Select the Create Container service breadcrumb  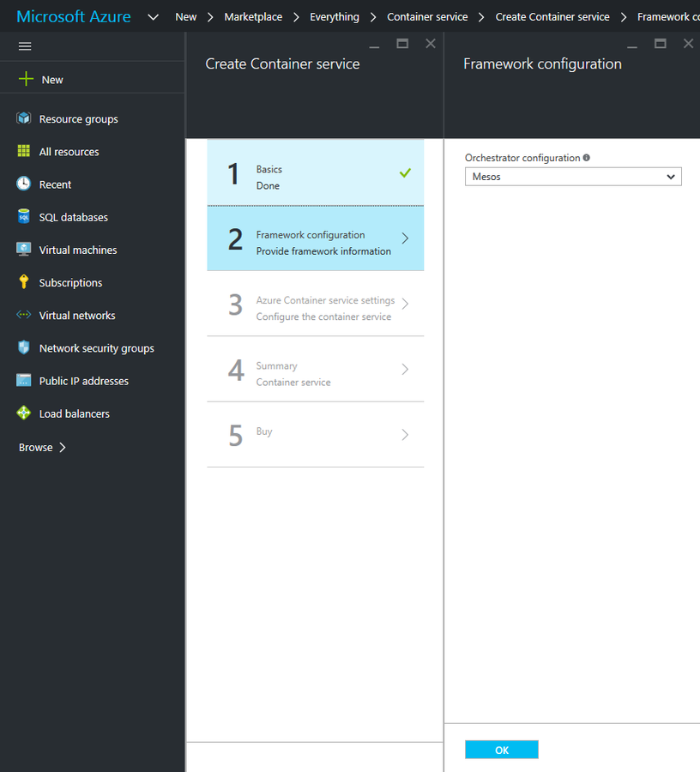click(x=552, y=17)
